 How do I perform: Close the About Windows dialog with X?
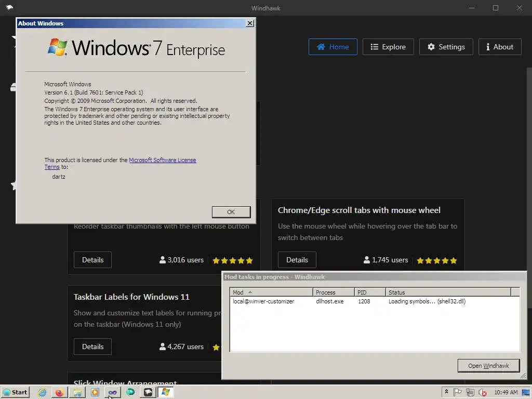250,23
